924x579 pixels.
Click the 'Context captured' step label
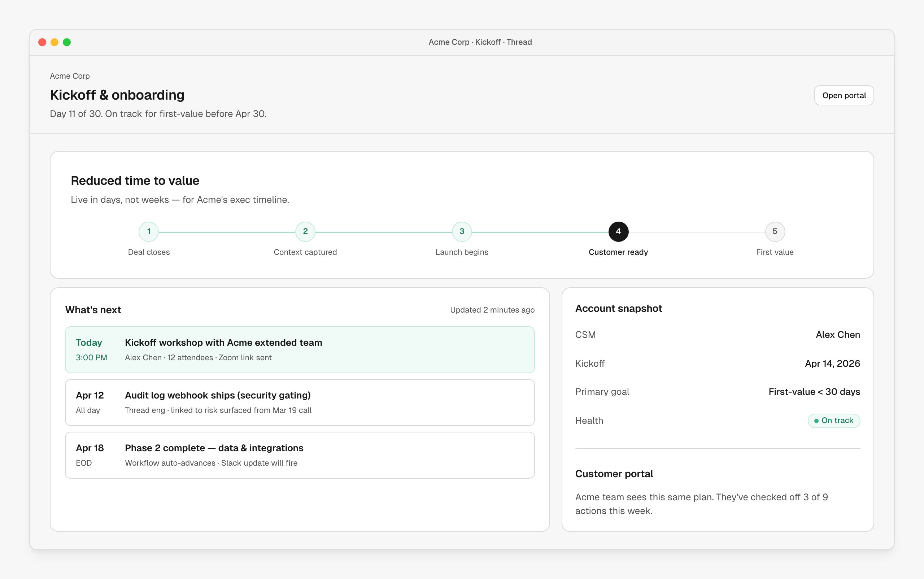point(305,252)
